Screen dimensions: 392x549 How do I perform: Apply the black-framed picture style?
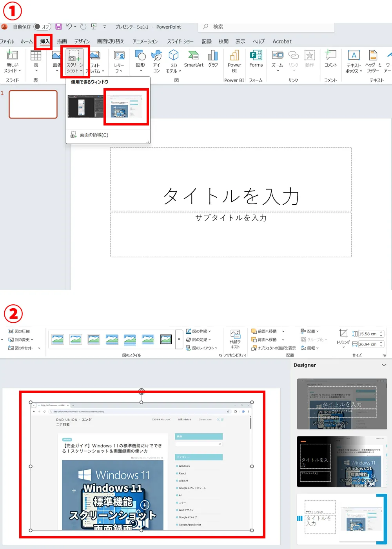coord(166,339)
